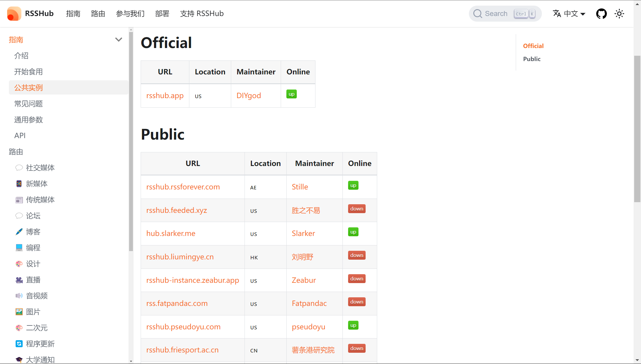Viewport: 641px width, 364px height.
Task: Click the 大学通知 graduation cap icon
Action: (19, 360)
